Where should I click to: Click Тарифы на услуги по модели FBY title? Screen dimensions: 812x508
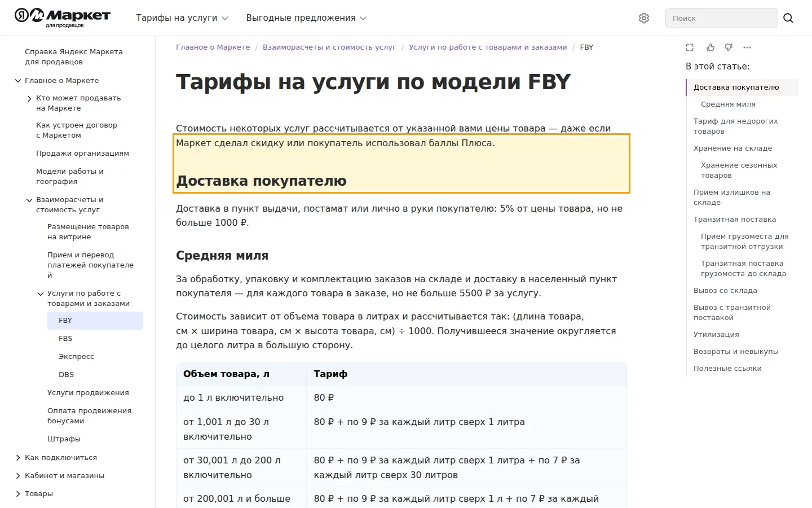click(373, 82)
